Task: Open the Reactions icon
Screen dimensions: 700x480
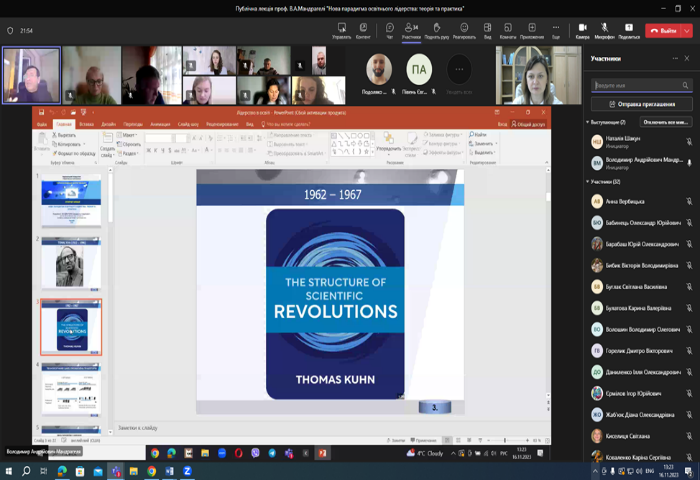Action: (464, 29)
